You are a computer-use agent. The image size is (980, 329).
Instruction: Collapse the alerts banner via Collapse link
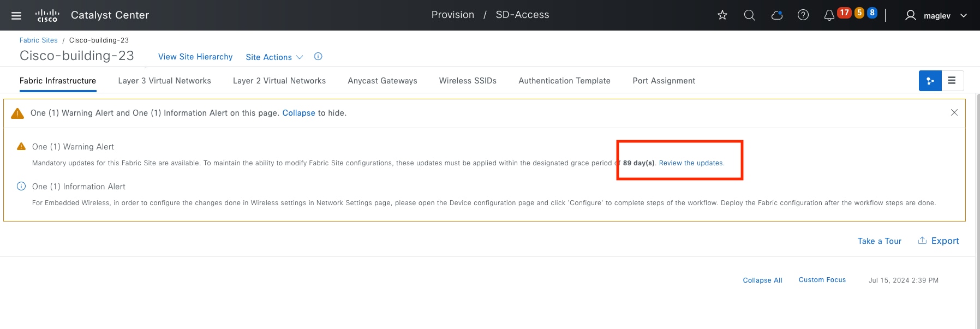tap(298, 113)
